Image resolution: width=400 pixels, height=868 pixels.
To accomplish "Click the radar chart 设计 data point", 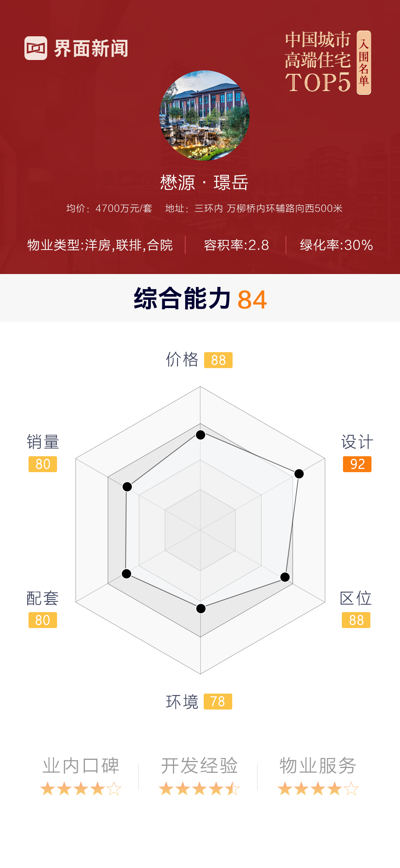I will [299, 474].
